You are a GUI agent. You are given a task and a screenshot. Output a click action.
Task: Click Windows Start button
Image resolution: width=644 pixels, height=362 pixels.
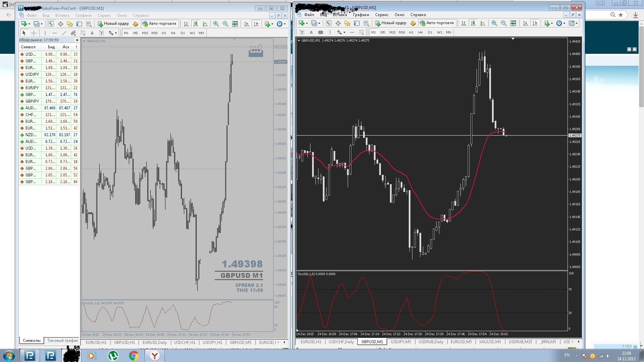point(9,356)
